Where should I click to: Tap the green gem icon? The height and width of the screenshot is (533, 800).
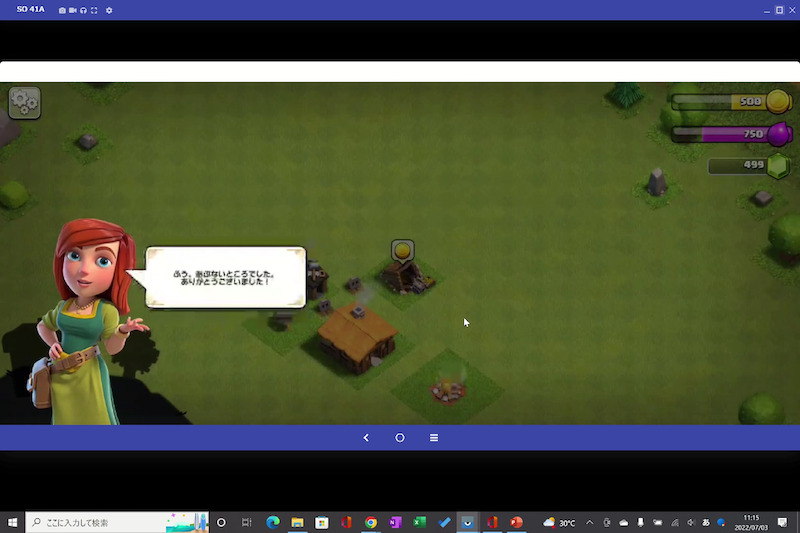pyautogui.click(x=778, y=166)
